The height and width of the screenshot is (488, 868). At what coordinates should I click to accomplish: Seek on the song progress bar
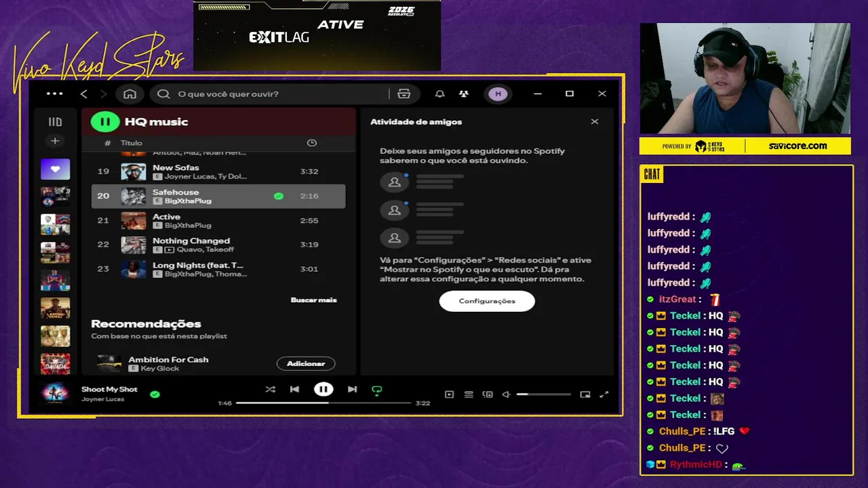(323, 403)
